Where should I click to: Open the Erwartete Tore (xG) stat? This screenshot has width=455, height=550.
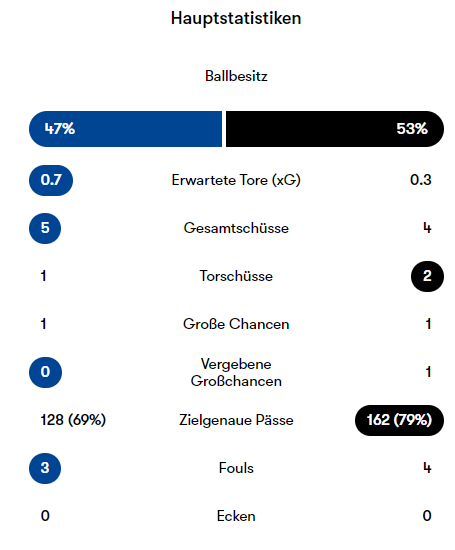click(236, 180)
